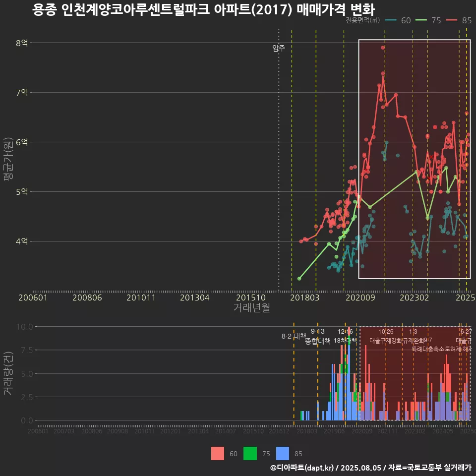
Task: Click the 10.0 volume axis label
Action: pyautogui.click(x=25, y=327)
